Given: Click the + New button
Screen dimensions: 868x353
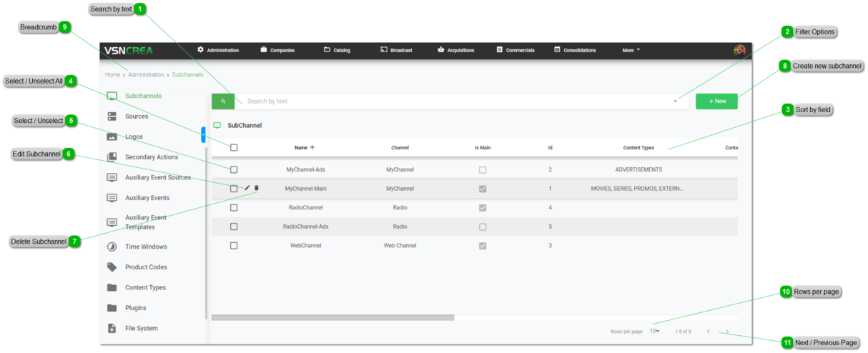Looking at the screenshot, I should tap(716, 101).
